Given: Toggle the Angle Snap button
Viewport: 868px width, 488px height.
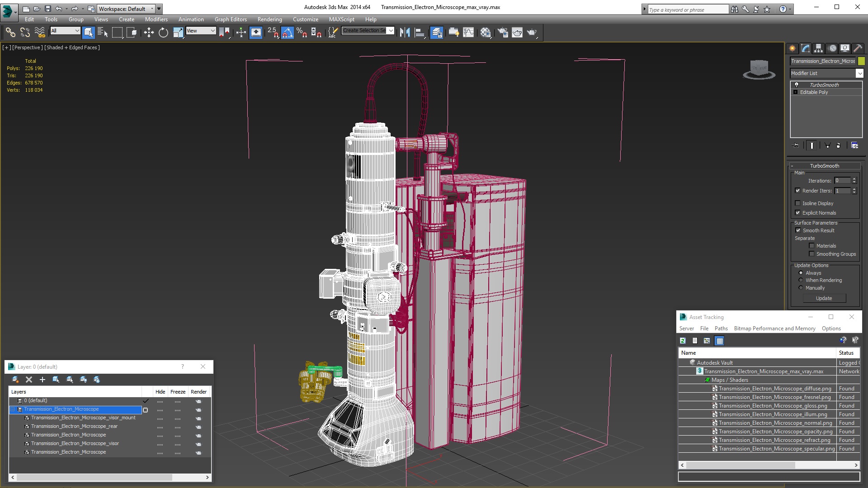Looking at the screenshot, I should click(288, 32).
